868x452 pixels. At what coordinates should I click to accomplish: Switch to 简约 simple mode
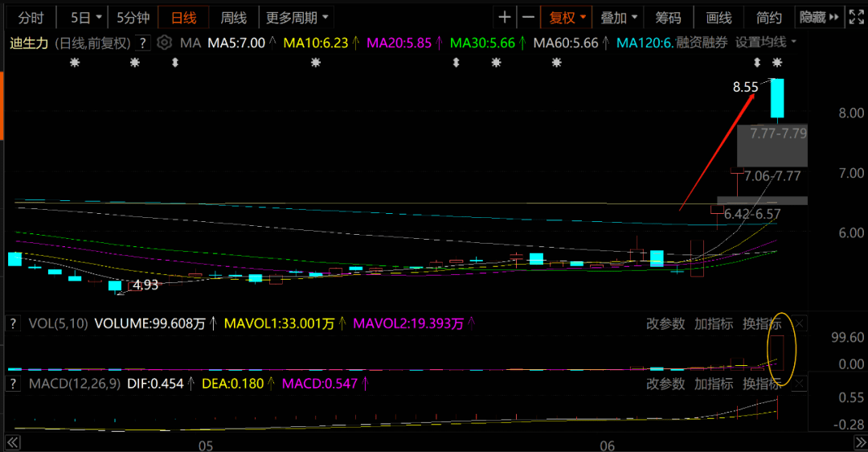click(x=769, y=18)
